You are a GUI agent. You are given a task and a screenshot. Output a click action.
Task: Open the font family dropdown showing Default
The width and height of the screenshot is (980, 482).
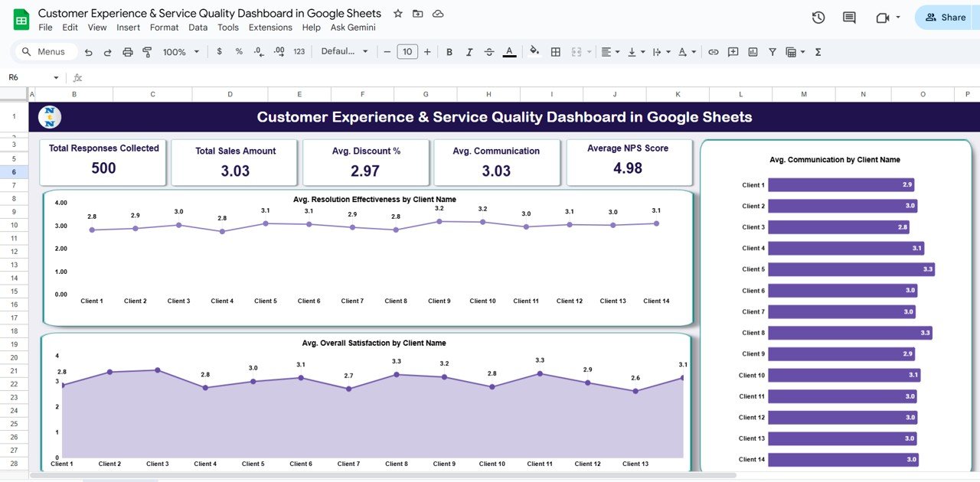pos(344,51)
